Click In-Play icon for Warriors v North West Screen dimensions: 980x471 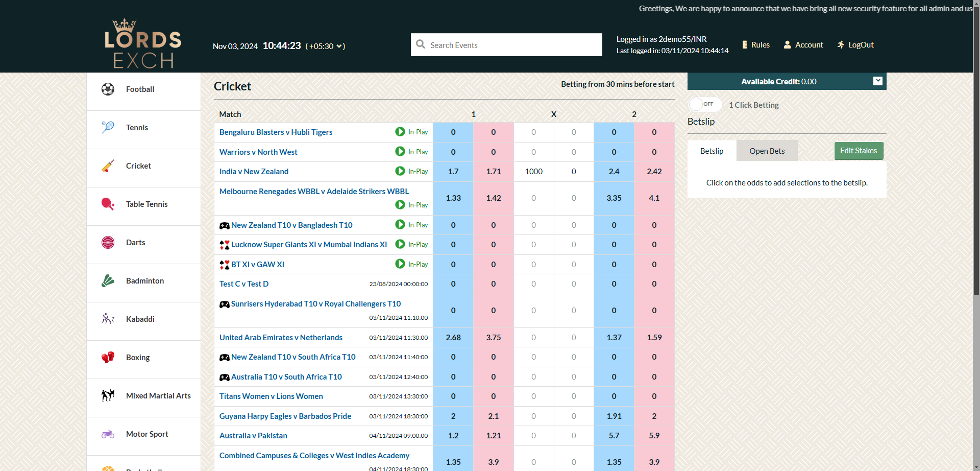[400, 152]
